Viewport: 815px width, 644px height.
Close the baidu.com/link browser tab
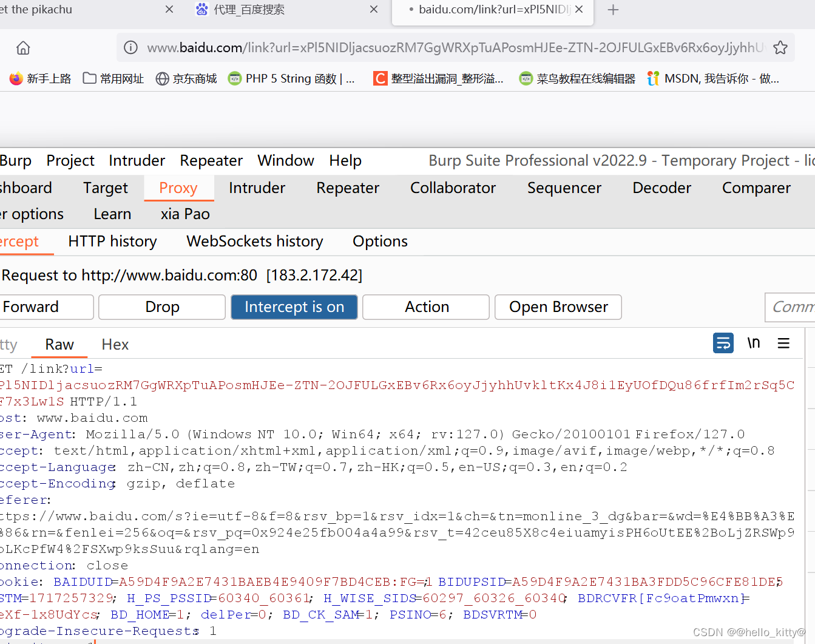tap(579, 10)
